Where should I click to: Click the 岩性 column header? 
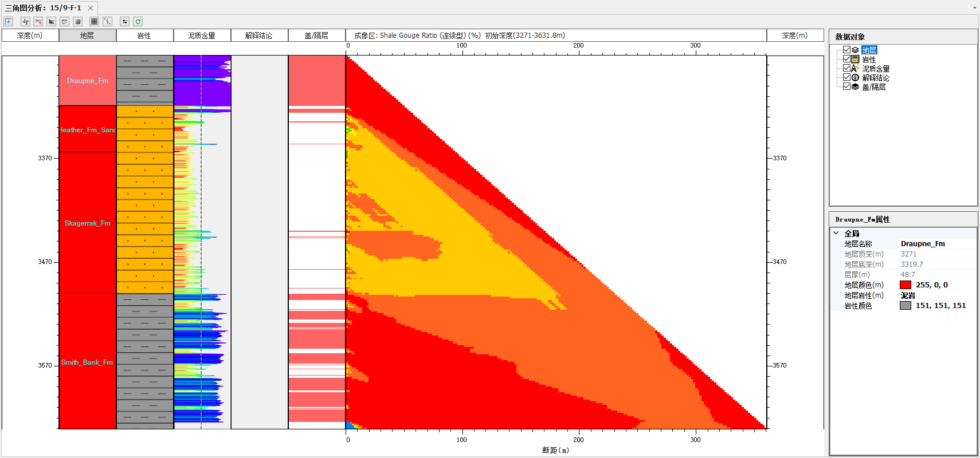click(x=144, y=35)
